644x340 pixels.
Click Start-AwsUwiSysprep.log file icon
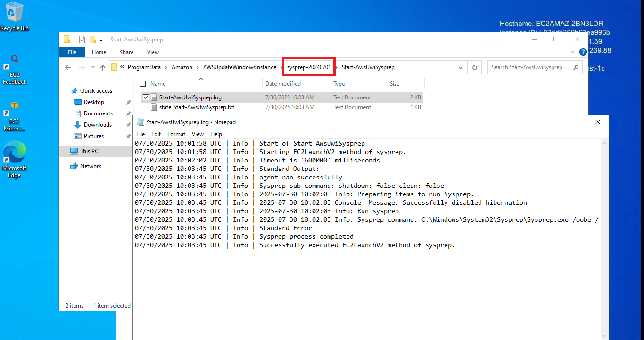click(x=153, y=97)
